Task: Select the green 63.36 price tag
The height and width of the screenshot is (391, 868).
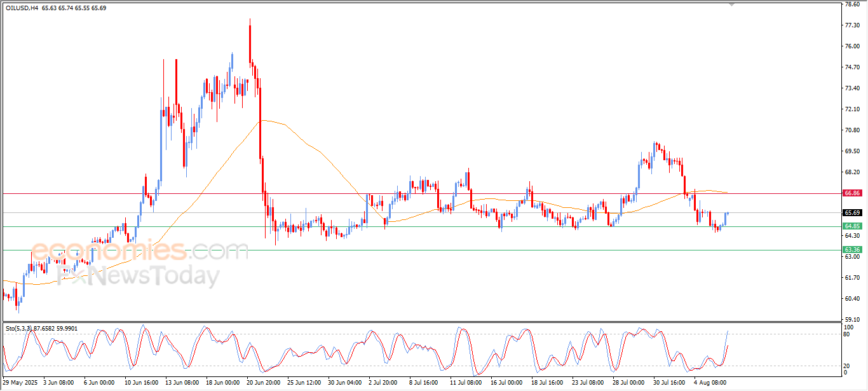Action: pos(852,250)
